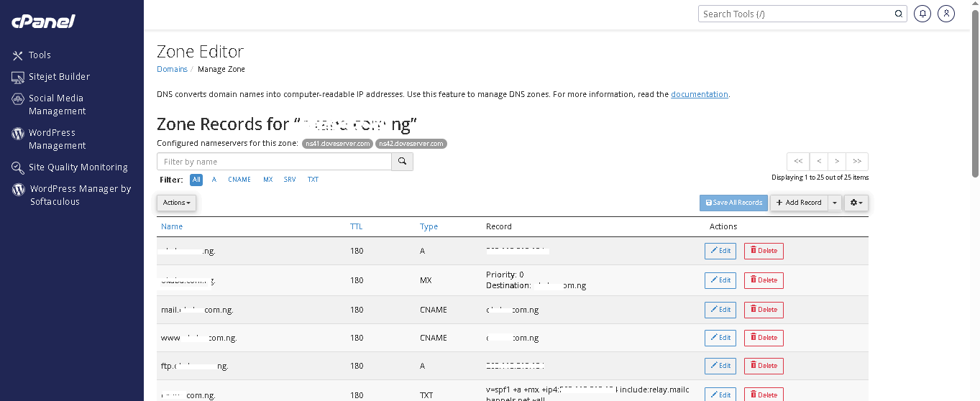
Task: Open Sitejet Builder in sidebar
Action: click(x=59, y=77)
